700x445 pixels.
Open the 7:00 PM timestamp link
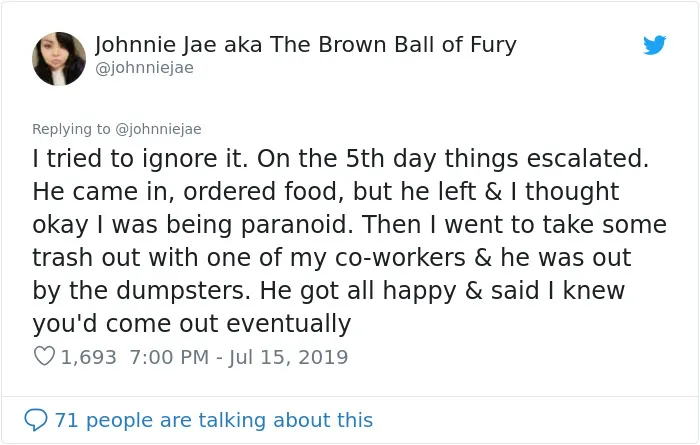[170, 357]
